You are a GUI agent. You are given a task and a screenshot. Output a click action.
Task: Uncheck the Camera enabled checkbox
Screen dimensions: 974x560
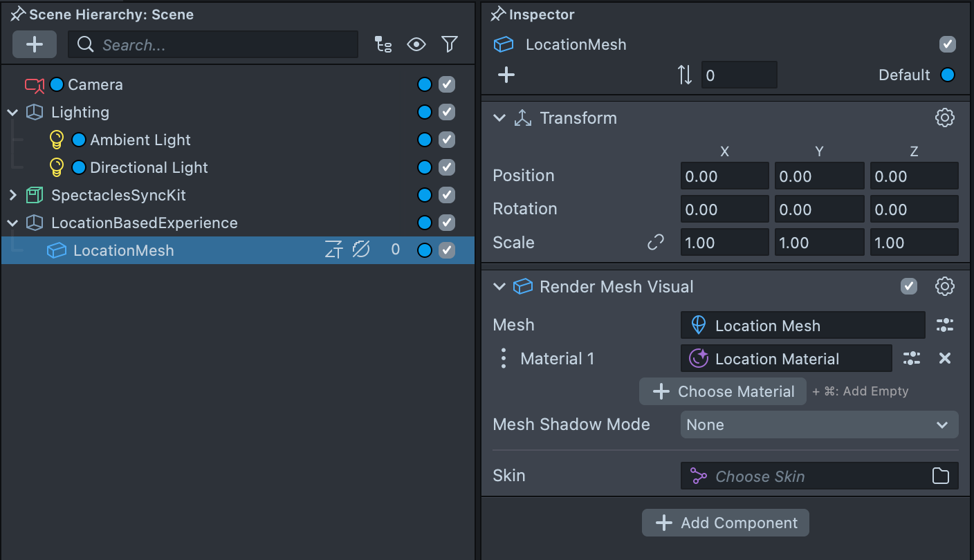(x=447, y=84)
